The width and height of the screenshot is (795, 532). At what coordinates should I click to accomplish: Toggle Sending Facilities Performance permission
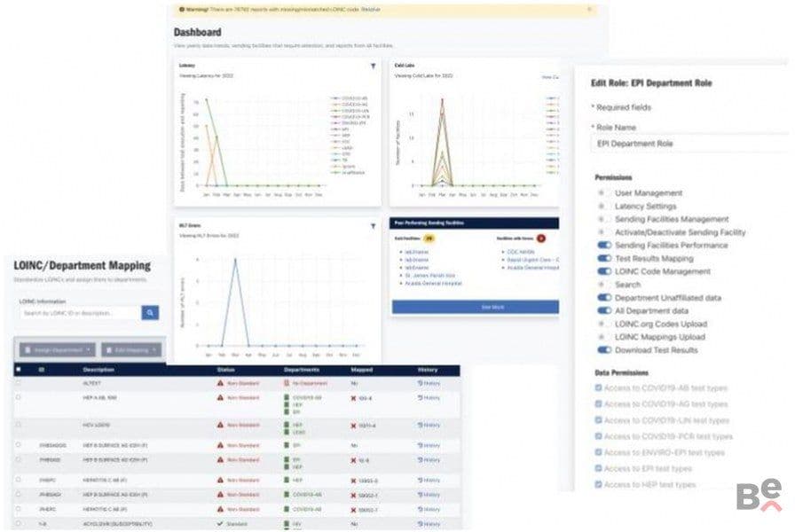(x=604, y=246)
